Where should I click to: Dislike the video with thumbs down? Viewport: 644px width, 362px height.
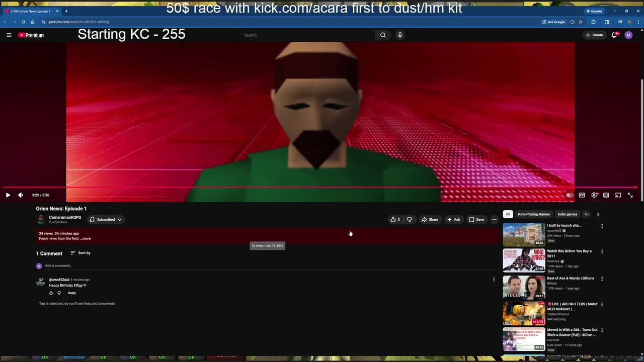(x=410, y=220)
